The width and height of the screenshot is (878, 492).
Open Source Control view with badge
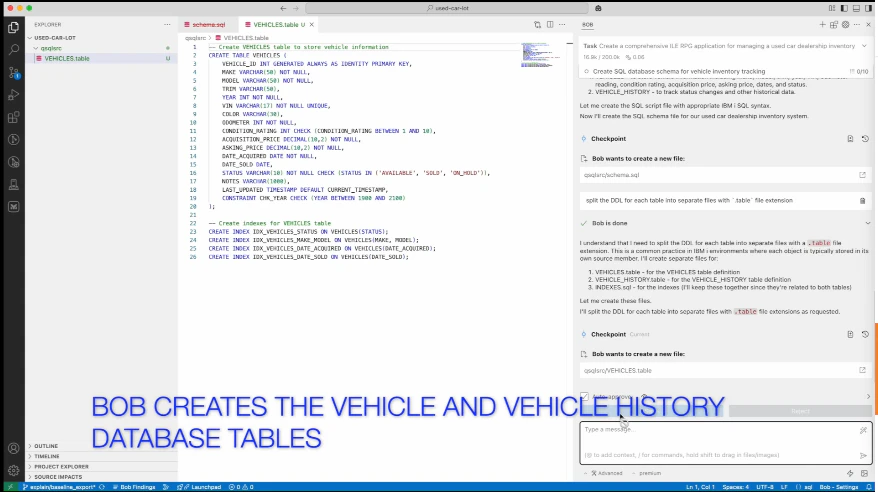coord(14,71)
